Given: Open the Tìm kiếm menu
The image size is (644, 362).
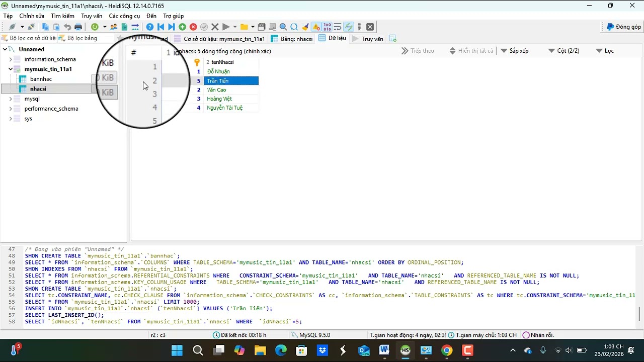Looking at the screenshot, I should click(x=62, y=16).
